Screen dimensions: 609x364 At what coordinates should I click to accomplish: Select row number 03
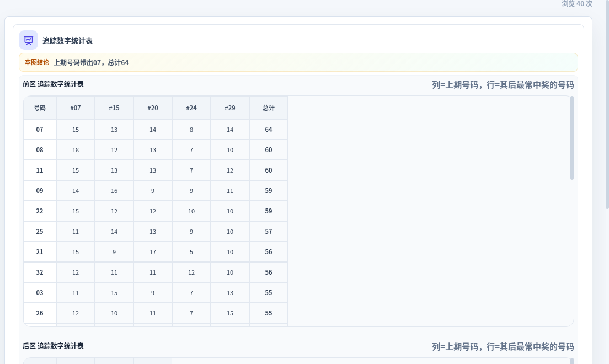(x=40, y=292)
